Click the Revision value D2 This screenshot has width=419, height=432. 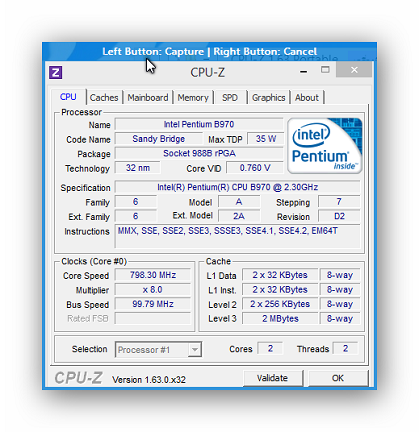pyautogui.click(x=339, y=216)
